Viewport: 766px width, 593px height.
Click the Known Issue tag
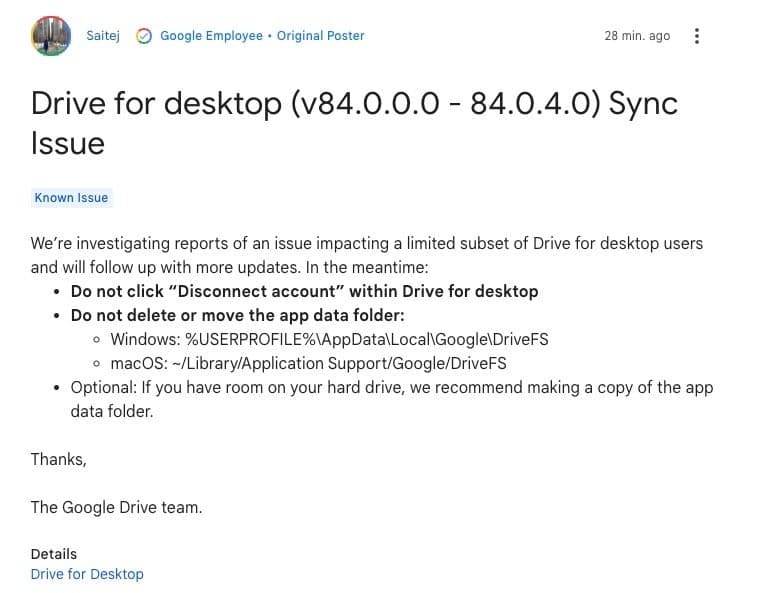[71, 198]
